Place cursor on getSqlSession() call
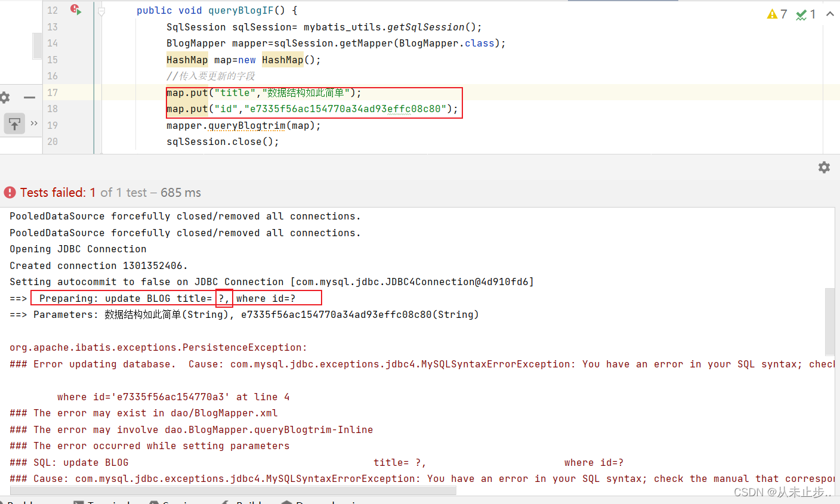 pos(431,27)
